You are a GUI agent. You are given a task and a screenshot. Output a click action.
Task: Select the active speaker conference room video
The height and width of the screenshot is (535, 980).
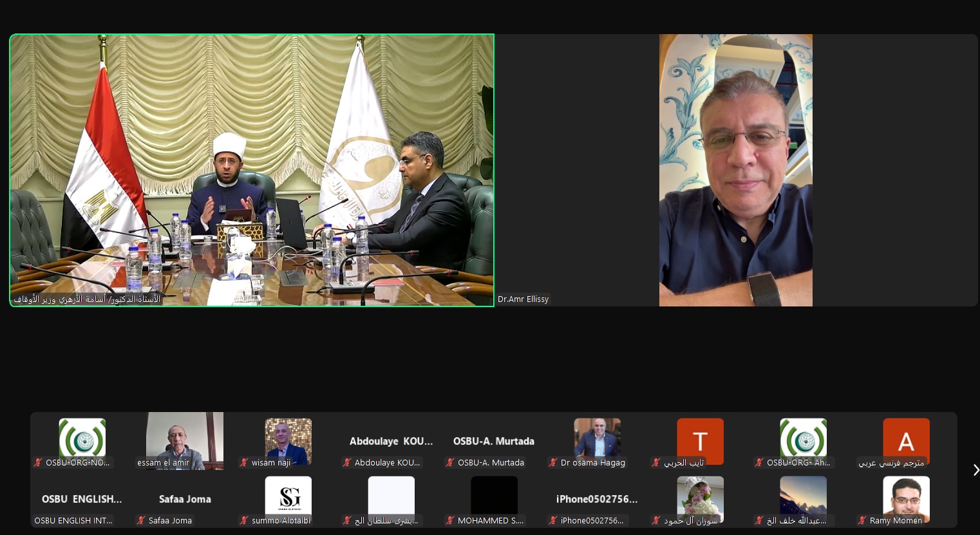[252, 170]
